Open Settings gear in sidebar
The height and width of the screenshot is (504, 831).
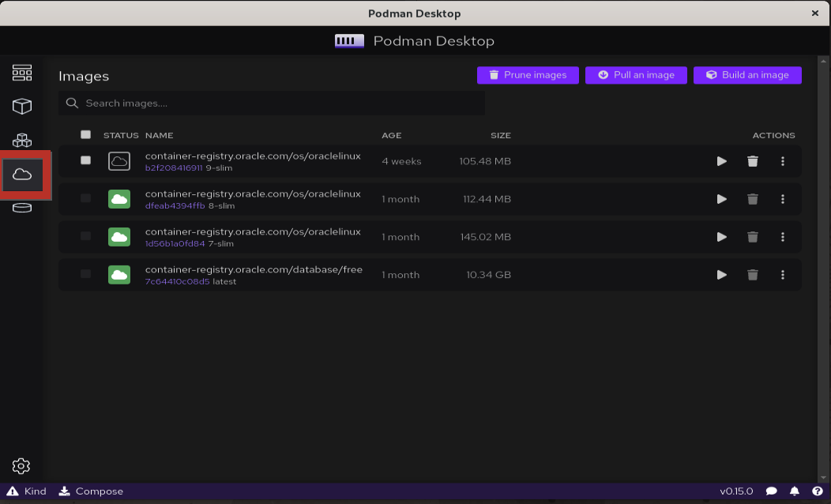tap(21, 466)
